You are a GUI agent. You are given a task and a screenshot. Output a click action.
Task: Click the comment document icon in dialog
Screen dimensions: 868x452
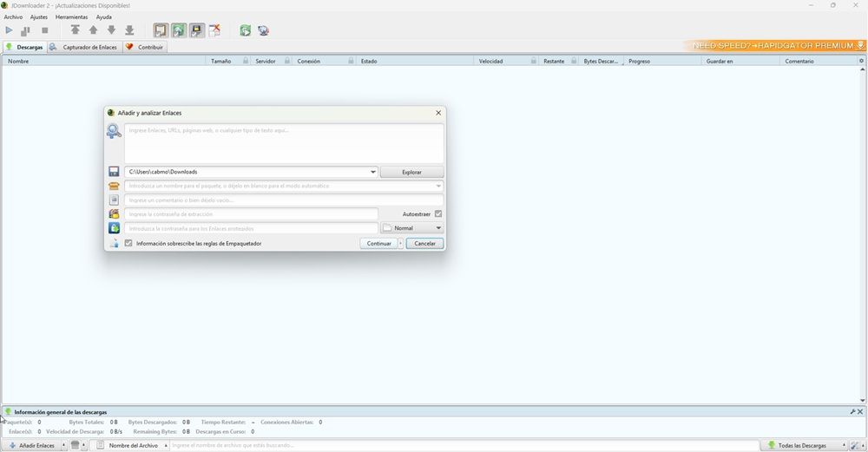[114, 200]
